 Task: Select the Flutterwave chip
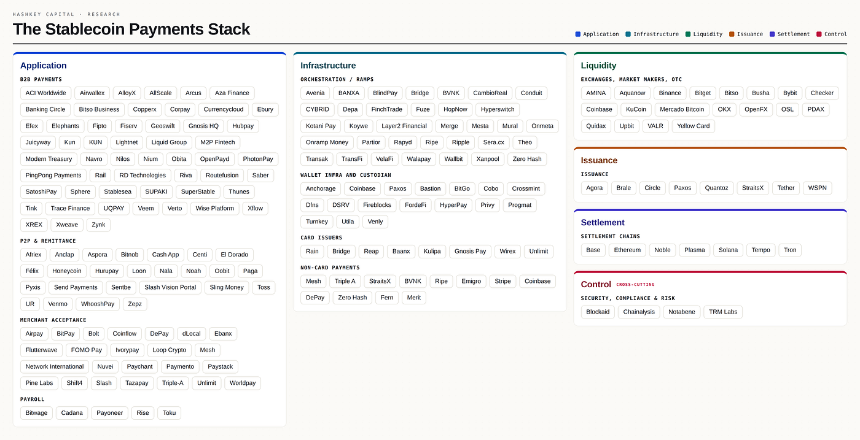[41, 350]
